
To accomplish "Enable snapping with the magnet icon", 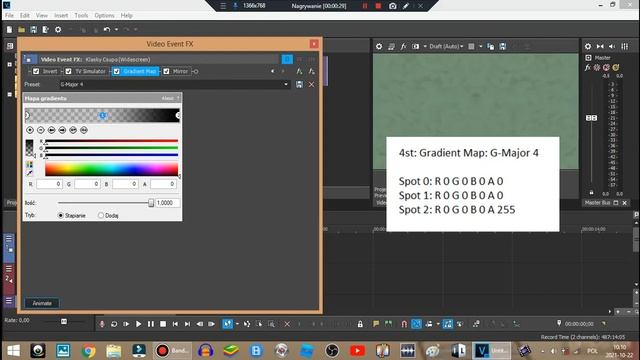I will click(404, 324).
